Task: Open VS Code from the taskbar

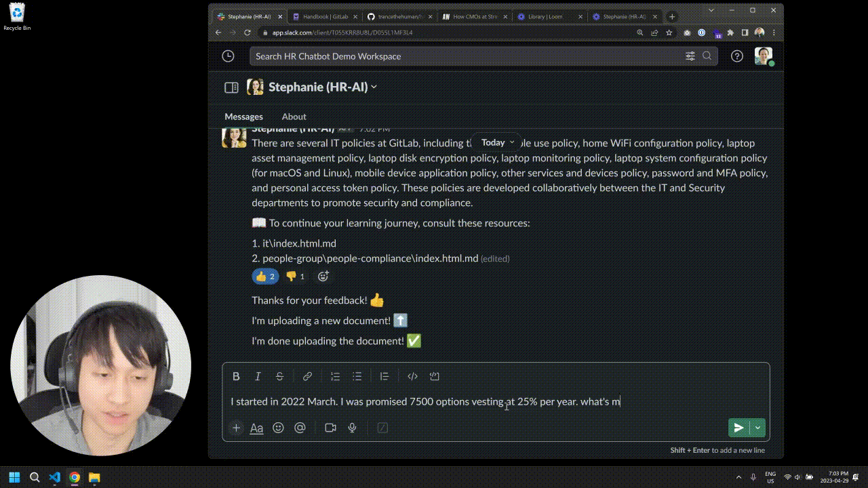Action: coord(55,477)
